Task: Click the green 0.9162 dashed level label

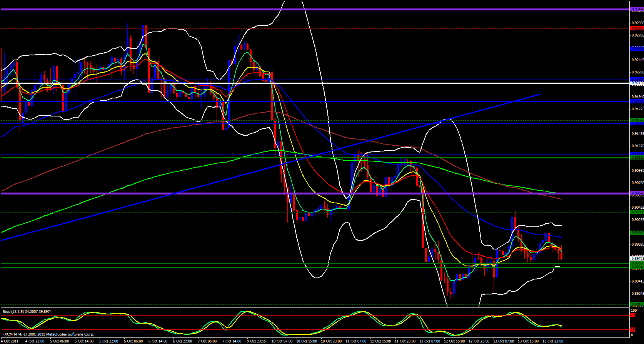Action: (636, 120)
